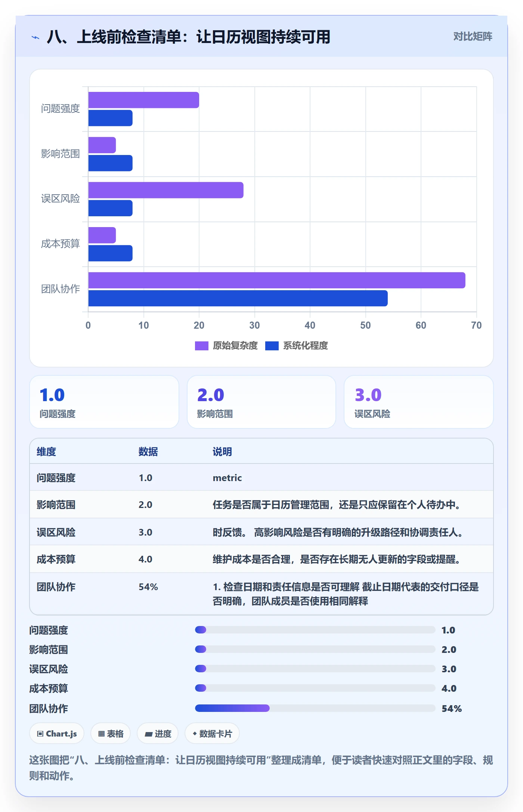Click the 'metric' cell in table
Viewport: 523px width, 812px height.
[227, 478]
